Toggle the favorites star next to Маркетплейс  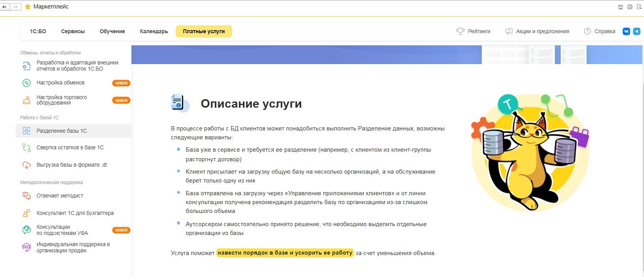(28, 7)
